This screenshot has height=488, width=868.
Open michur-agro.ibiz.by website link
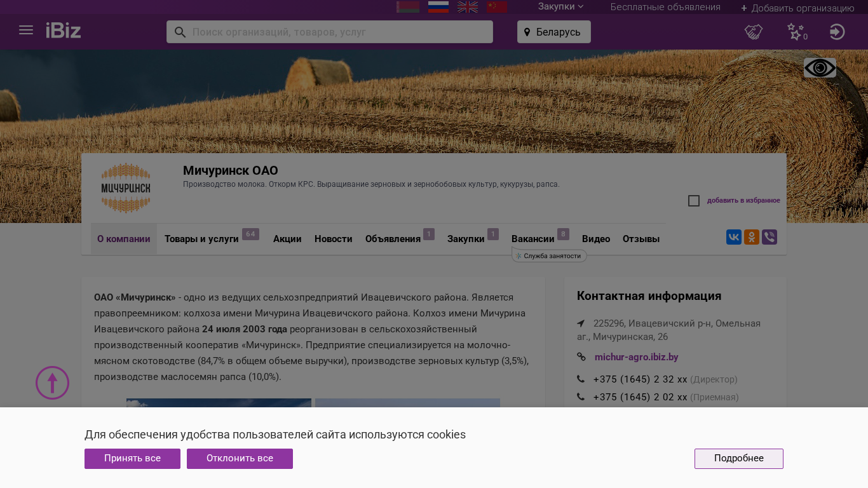click(x=636, y=357)
